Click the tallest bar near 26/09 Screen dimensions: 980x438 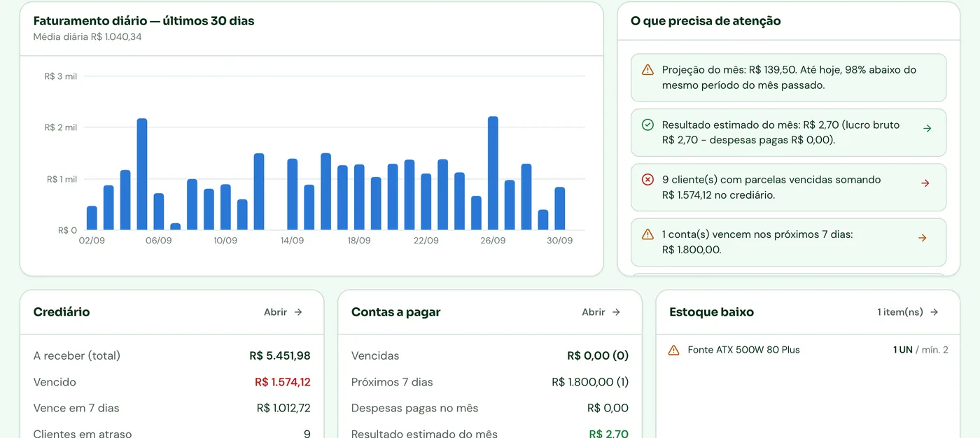point(493,173)
